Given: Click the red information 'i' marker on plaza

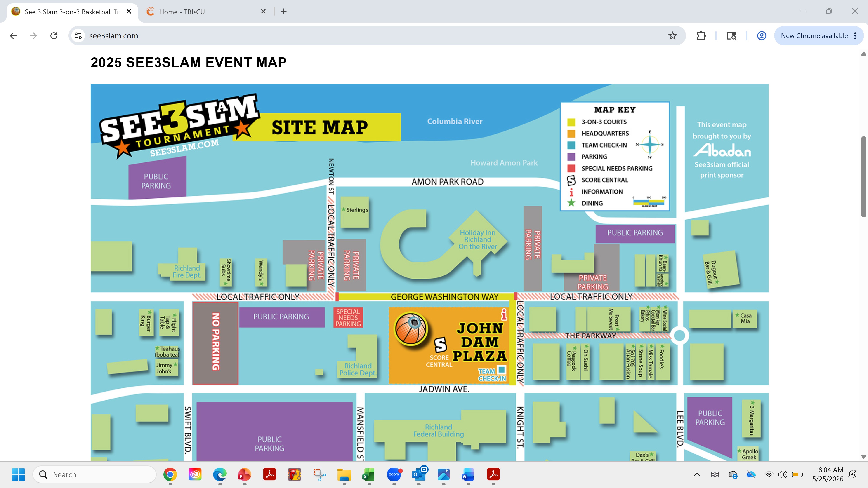Looking at the screenshot, I should [x=504, y=314].
